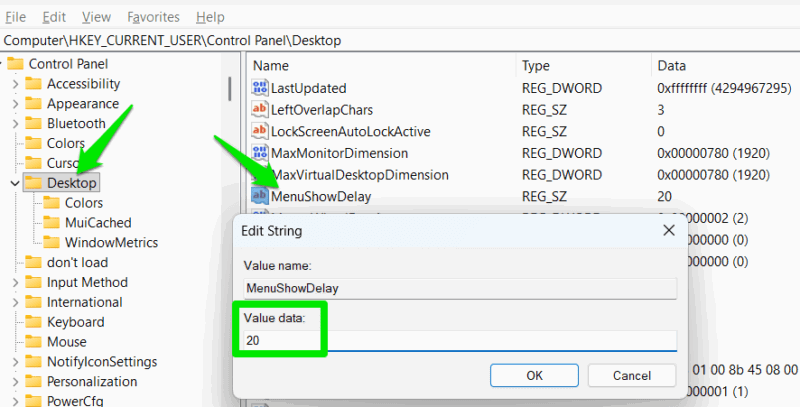This screenshot has height=407, width=800.
Task: Select the MenuShowDelay value name
Action: pyautogui.click(x=321, y=196)
